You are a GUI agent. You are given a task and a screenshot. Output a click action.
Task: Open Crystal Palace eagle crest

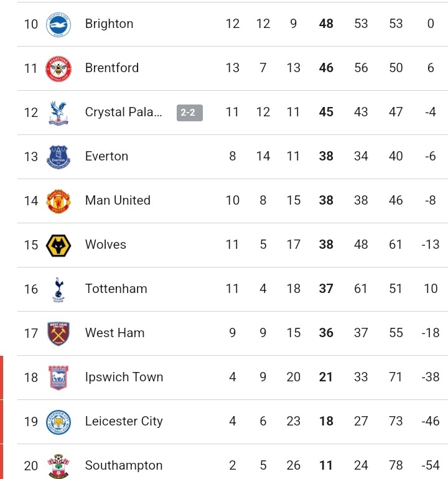58,113
